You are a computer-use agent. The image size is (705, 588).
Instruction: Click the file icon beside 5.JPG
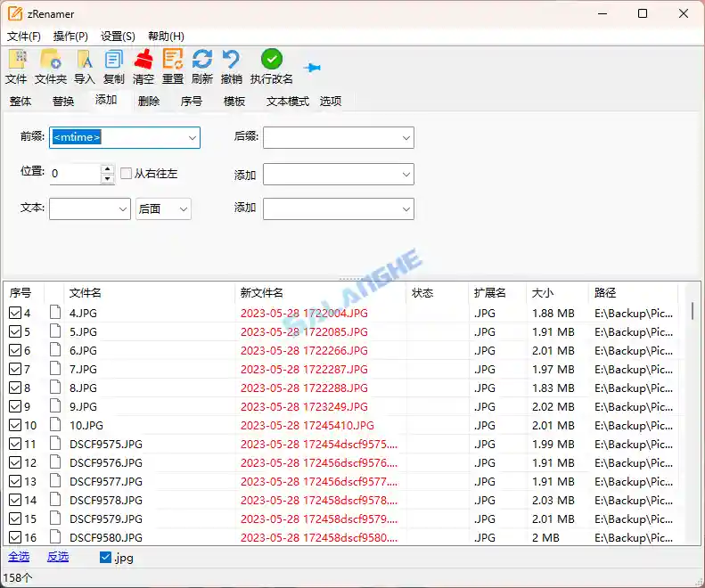tap(55, 331)
